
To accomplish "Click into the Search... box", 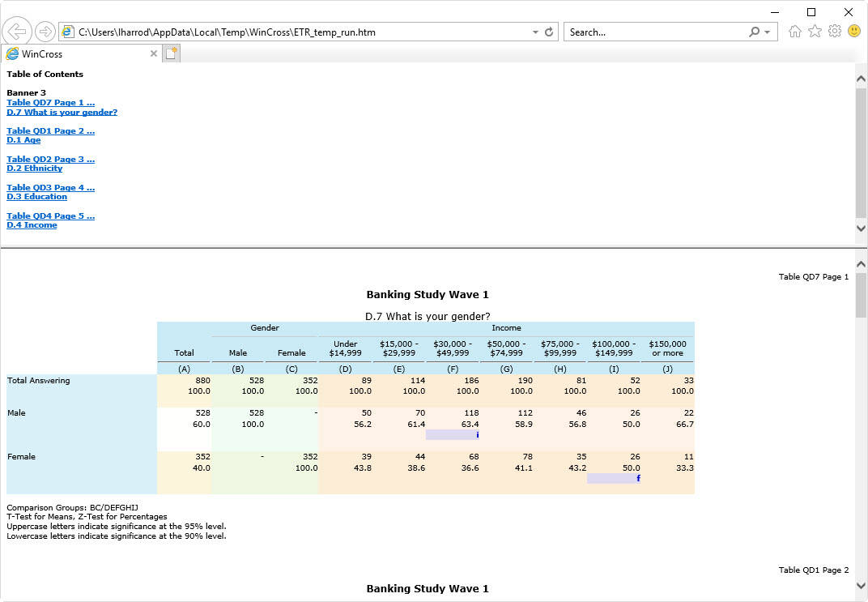I will click(x=654, y=32).
